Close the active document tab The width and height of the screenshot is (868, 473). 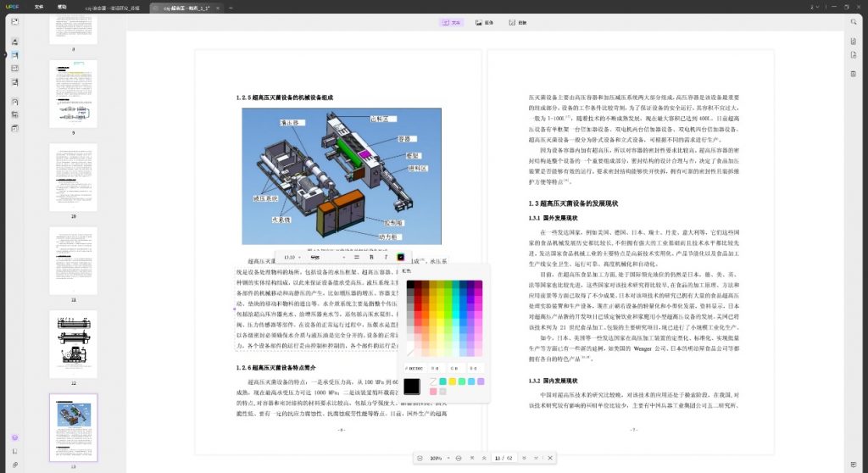tap(218, 8)
